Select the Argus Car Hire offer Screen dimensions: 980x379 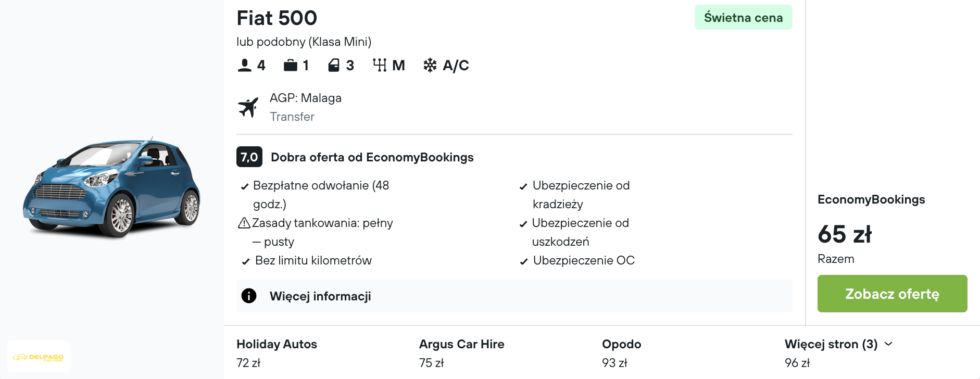(x=461, y=353)
